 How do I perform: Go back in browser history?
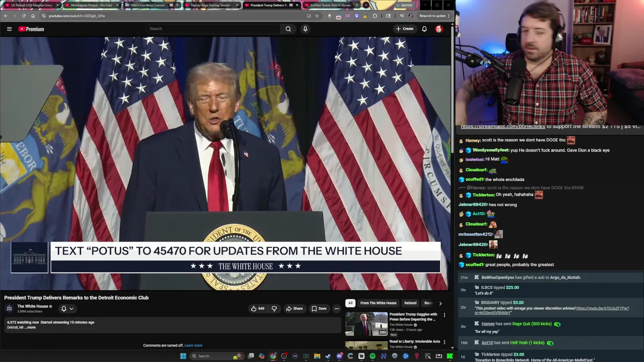pyautogui.click(x=6, y=16)
